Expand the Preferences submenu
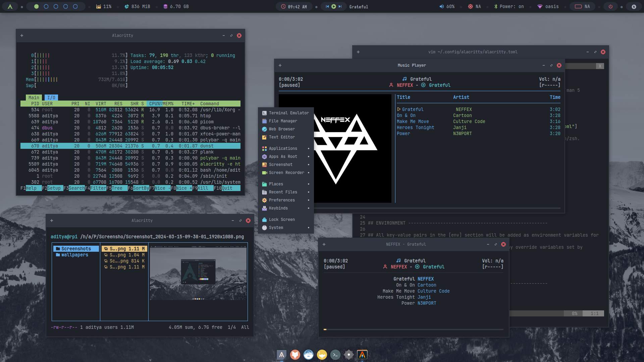 point(281,200)
